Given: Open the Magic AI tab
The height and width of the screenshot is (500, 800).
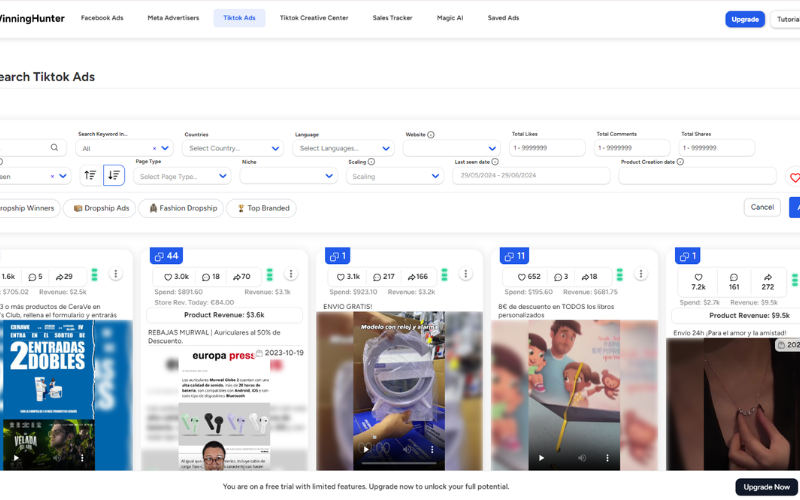Looking at the screenshot, I should pos(450,18).
